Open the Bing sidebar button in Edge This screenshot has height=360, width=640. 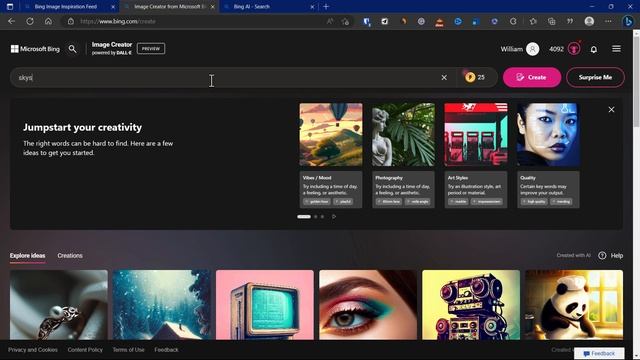pyautogui.click(x=628, y=21)
